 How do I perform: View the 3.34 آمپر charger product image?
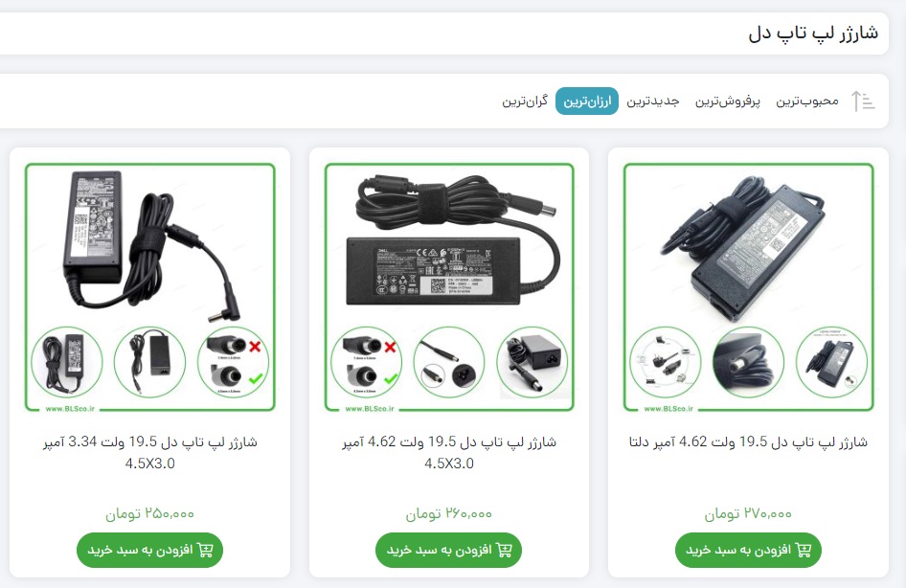[149, 287]
